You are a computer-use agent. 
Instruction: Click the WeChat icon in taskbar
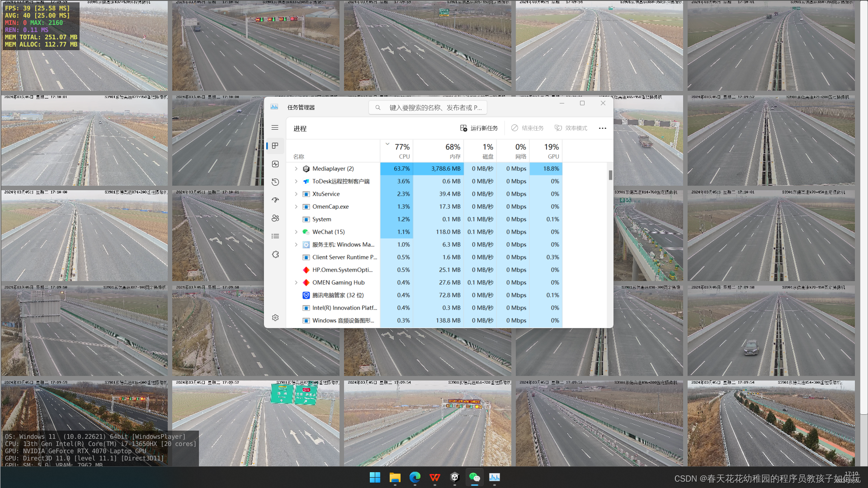475,477
